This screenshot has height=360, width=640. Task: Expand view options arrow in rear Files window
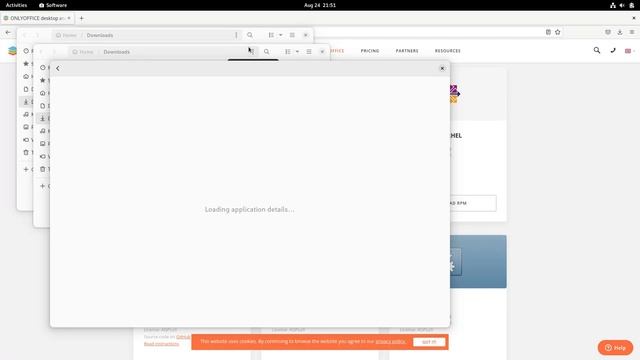280,35
